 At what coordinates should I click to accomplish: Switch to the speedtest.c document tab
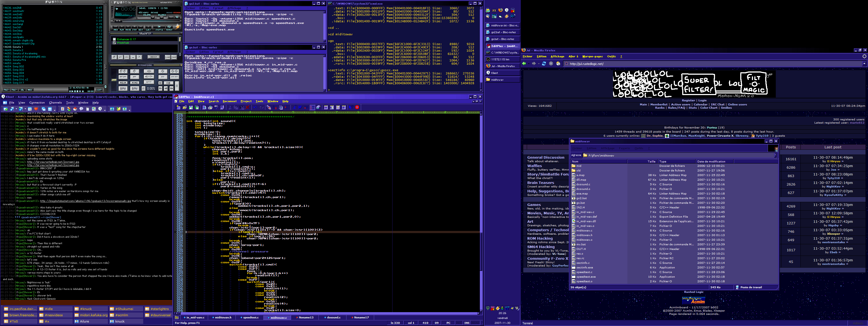pyautogui.click(x=251, y=318)
